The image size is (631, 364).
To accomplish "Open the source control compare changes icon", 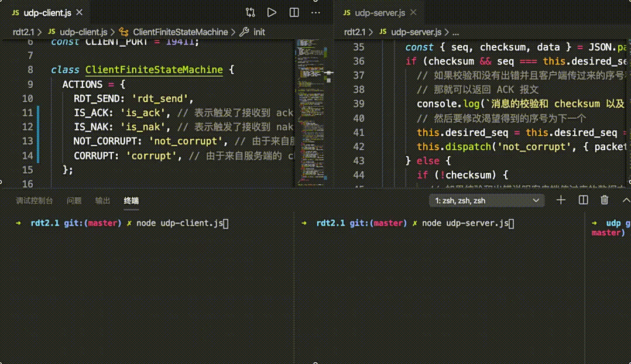I will (251, 12).
